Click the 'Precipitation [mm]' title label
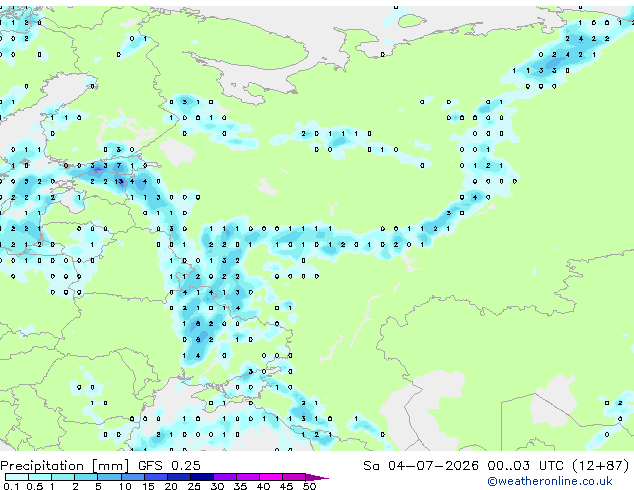 (65, 466)
